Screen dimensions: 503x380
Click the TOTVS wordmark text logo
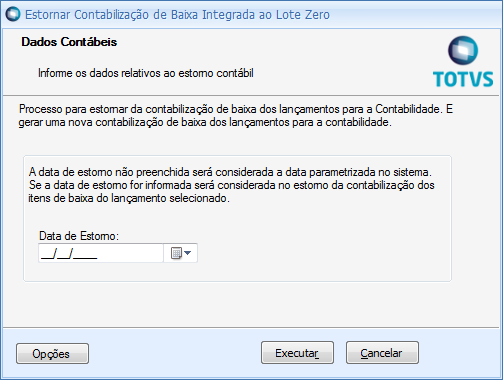[x=463, y=79]
